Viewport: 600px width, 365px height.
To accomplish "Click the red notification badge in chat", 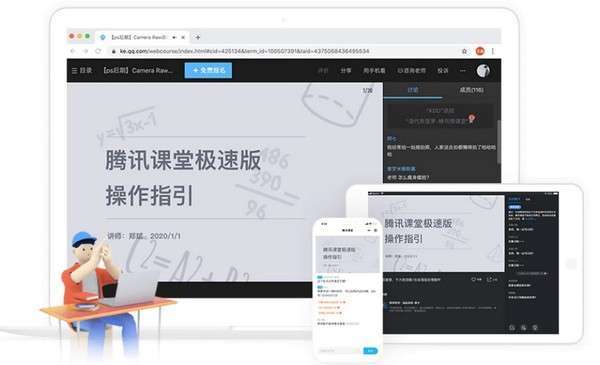I will click(x=472, y=117).
